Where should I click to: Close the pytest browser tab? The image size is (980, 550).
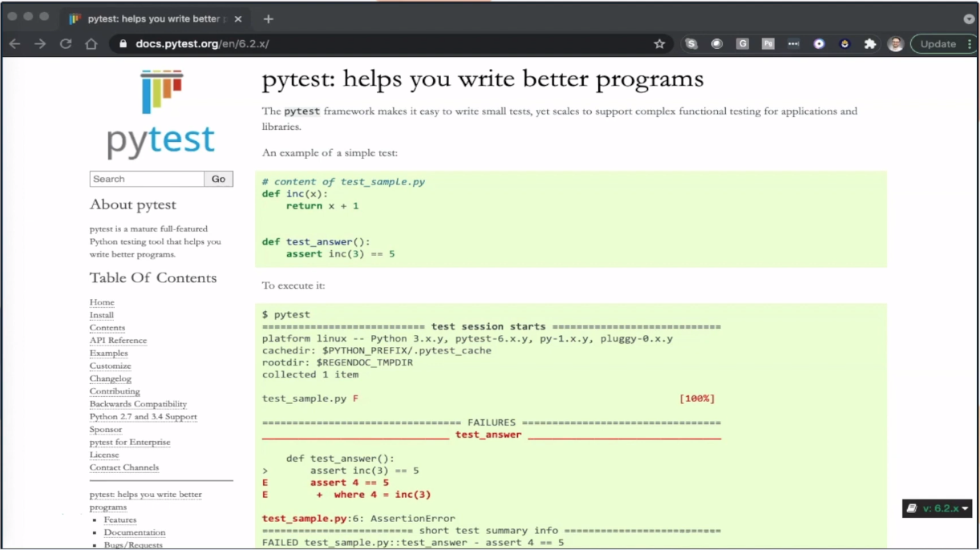(x=238, y=18)
